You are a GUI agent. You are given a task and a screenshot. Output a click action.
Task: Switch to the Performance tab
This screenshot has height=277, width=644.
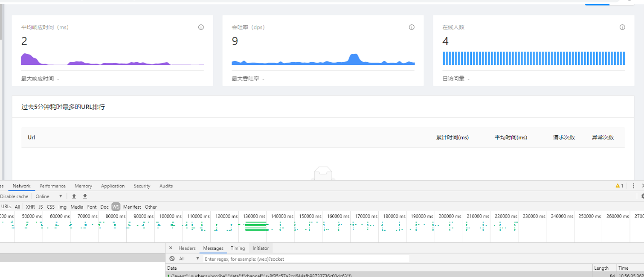click(52, 186)
